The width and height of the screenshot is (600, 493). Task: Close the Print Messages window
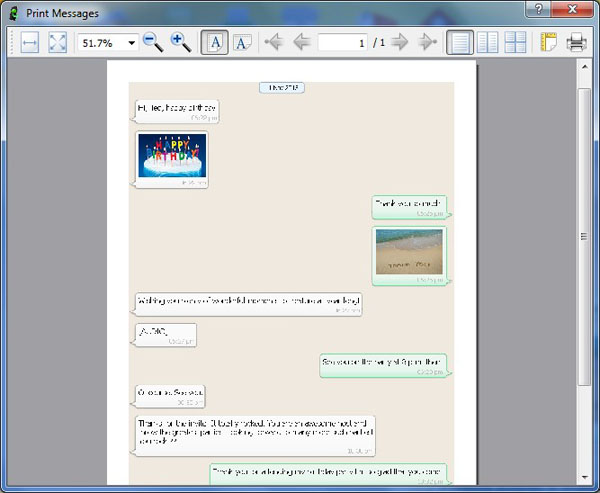point(572,9)
